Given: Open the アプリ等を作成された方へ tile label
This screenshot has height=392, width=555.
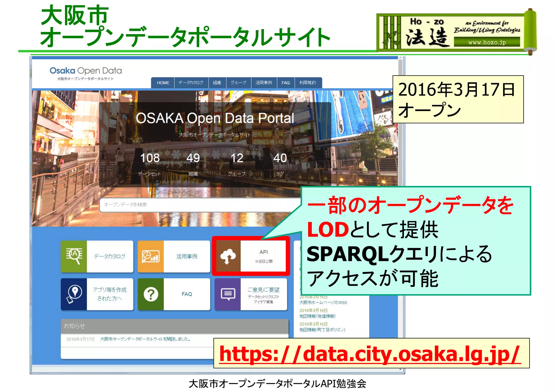Looking at the screenshot, I should click(x=110, y=294).
